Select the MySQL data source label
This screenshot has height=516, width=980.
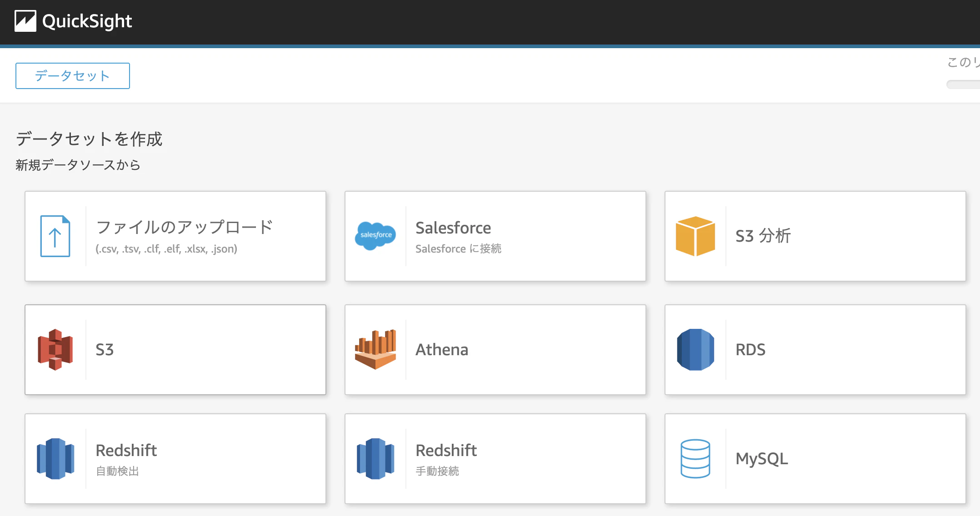tap(762, 459)
